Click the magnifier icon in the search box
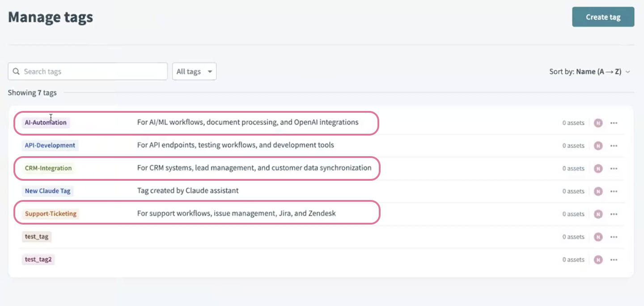 (x=17, y=72)
